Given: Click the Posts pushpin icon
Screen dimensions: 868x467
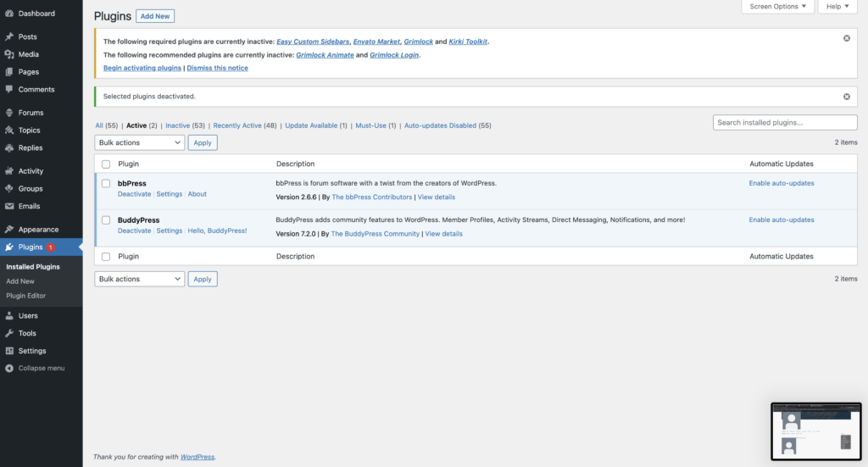Looking at the screenshot, I should [x=9, y=36].
